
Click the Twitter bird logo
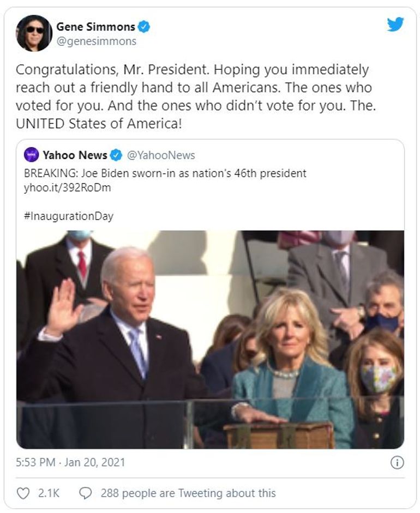point(395,25)
